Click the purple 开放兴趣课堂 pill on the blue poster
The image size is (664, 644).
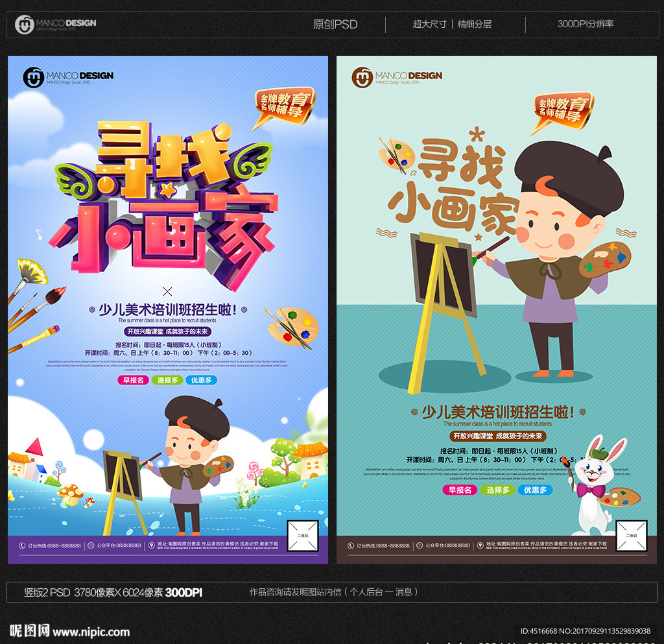click(168, 331)
